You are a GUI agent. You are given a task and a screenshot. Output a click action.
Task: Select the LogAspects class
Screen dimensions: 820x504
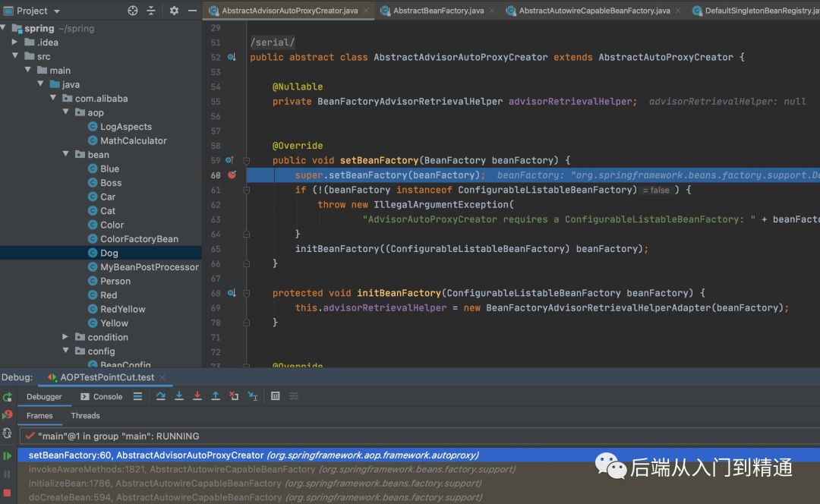pyautogui.click(x=126, y=127)
